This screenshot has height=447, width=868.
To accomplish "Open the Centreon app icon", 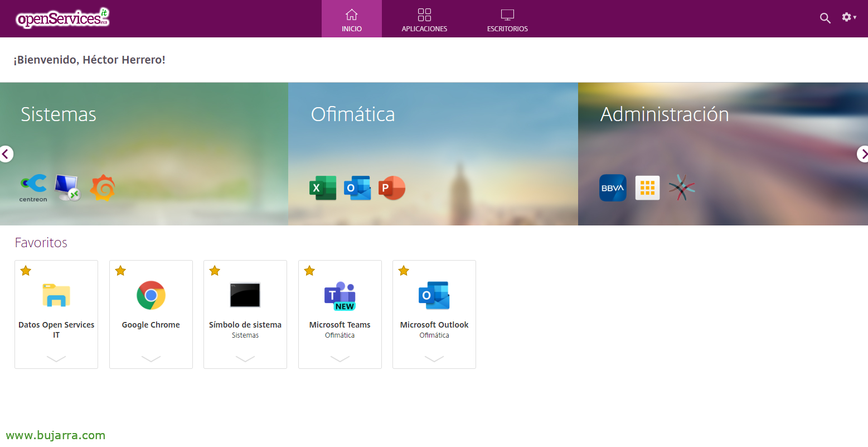I will 33,188.
